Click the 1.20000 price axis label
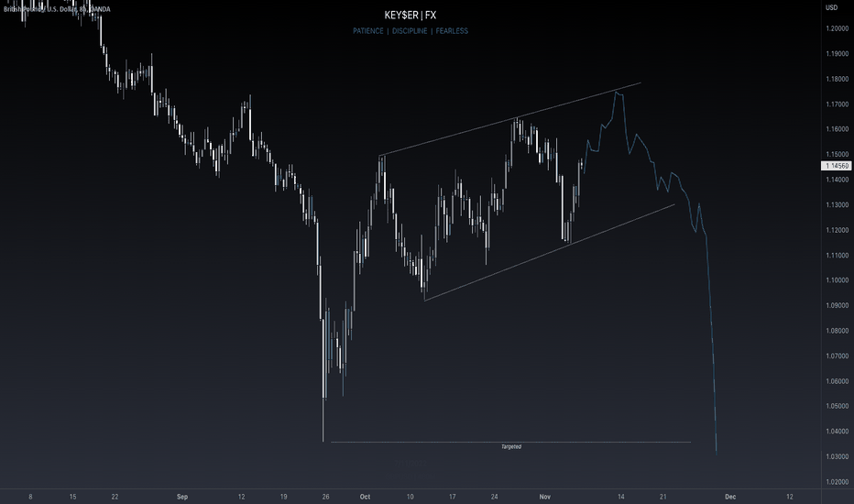This screenshot has height=504, width=854. pyautogui.click(x=838, y=28)
